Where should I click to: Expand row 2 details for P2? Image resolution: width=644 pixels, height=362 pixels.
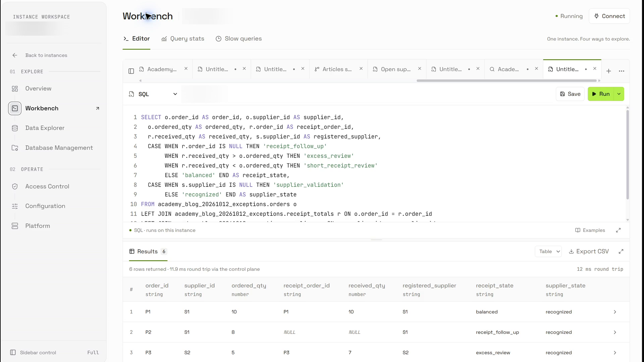click(x=615, y=333)
